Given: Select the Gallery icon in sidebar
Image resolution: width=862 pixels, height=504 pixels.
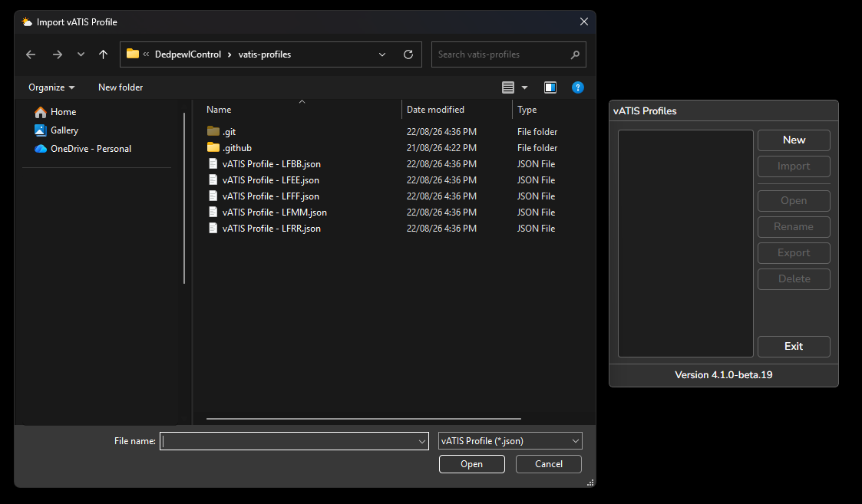Looking at the screenshot, I should point(40,130).
